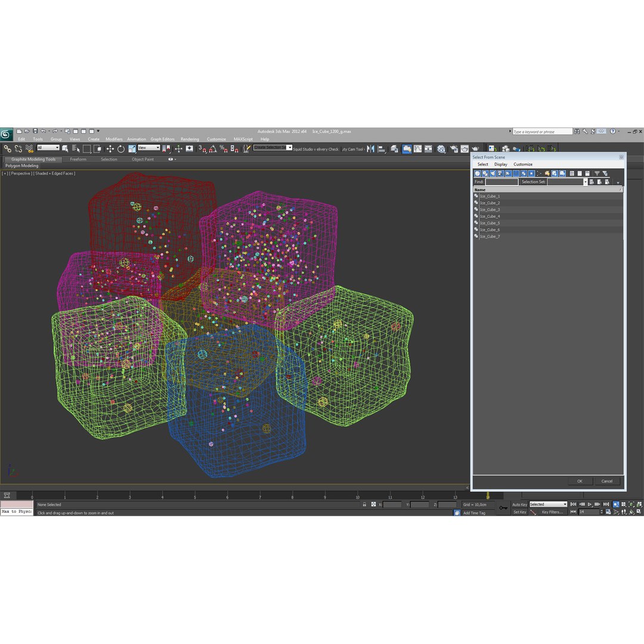The width and height of the screenshot is (644, 644).
Task: Click the Open File icon in quick access toolbar
Action: point(27,131)
